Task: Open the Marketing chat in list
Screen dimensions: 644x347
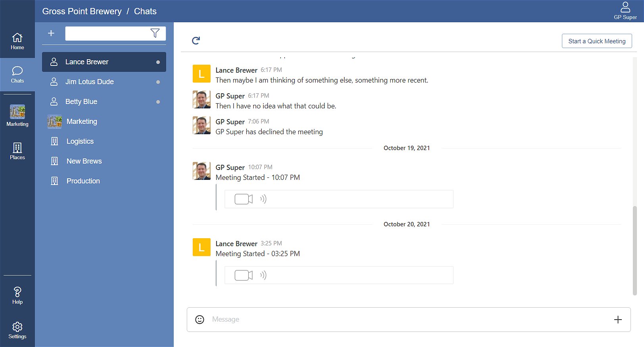Action: tap(104, 121)
